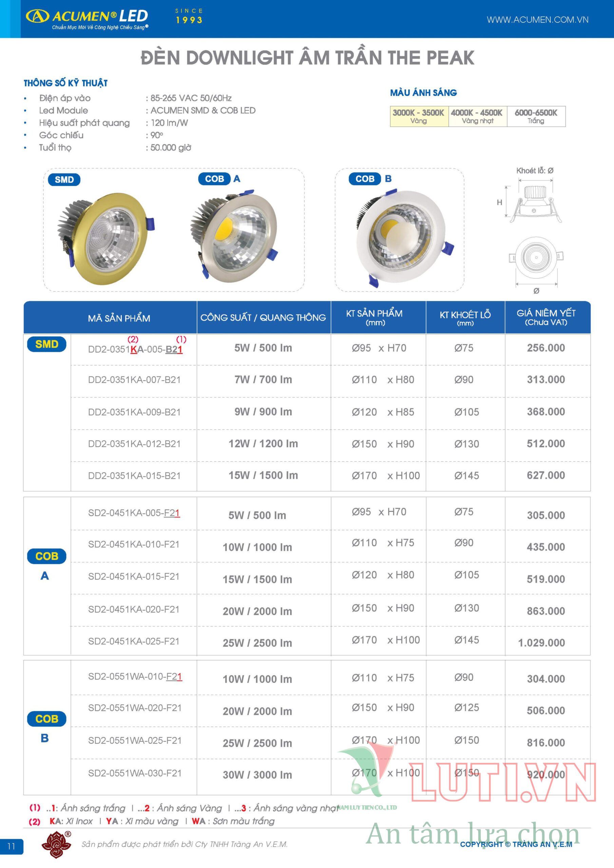Pick the 3000K - 3500K Vàng color swatch
The width and height of the screenshot is (614, 868).
(418, 116)
